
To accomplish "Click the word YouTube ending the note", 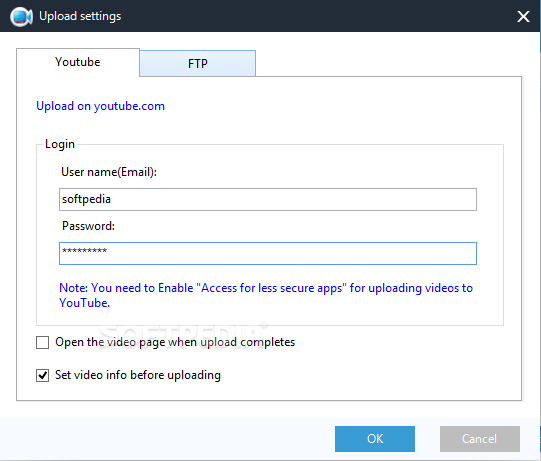I will pyautogui.click(x=85, y=303).
